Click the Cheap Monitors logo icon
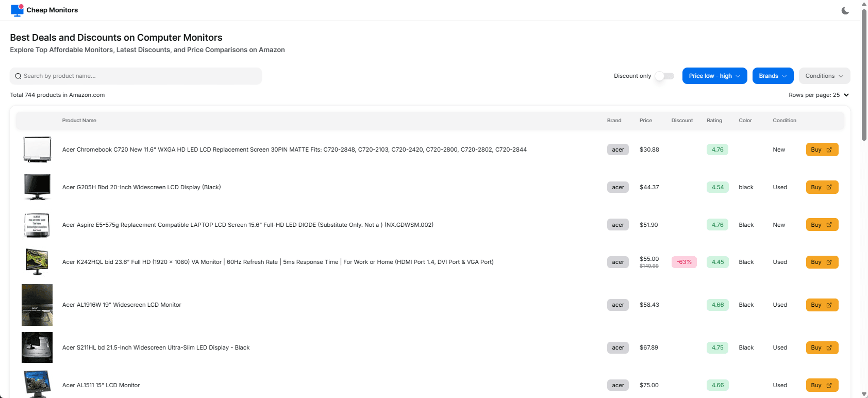Viewport: 868px width, 398px height. click(17, 10)
